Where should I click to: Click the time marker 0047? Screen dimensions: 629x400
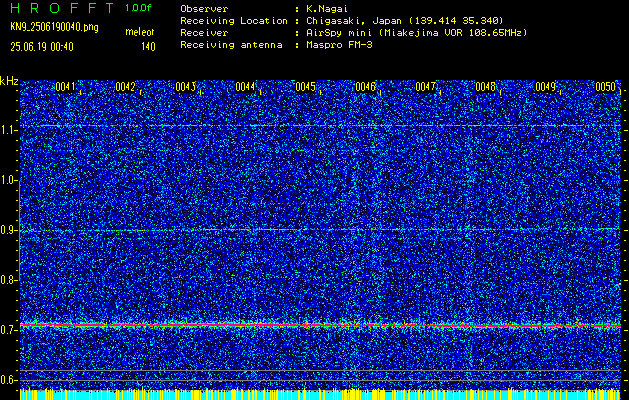pyautogui.click(x=425, y=87)
